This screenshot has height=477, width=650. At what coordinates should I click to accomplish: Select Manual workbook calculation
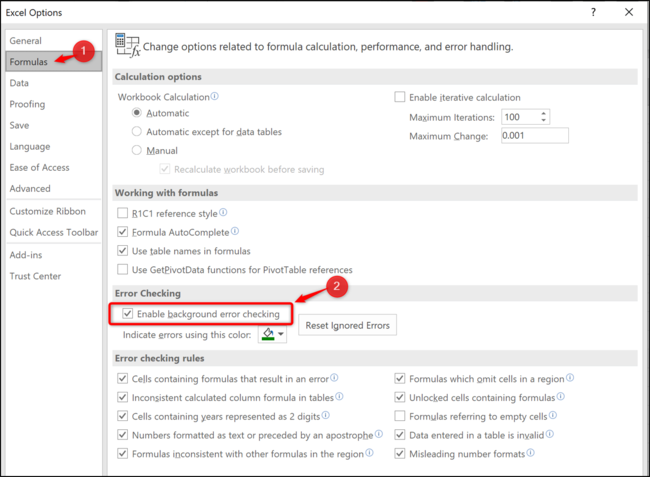(x=137, y=150)
